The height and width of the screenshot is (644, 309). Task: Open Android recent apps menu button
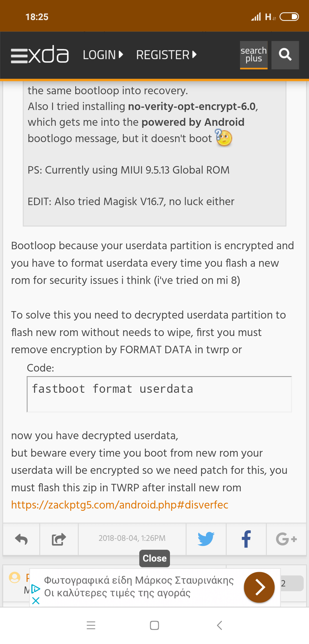tap(91, 625)
